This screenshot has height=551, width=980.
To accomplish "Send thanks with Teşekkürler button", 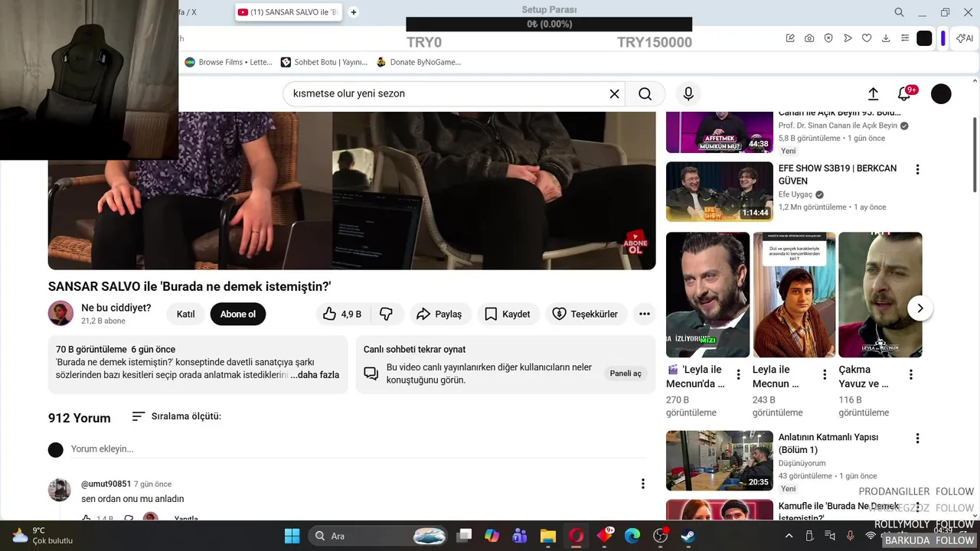I will [x=586, y=314].
